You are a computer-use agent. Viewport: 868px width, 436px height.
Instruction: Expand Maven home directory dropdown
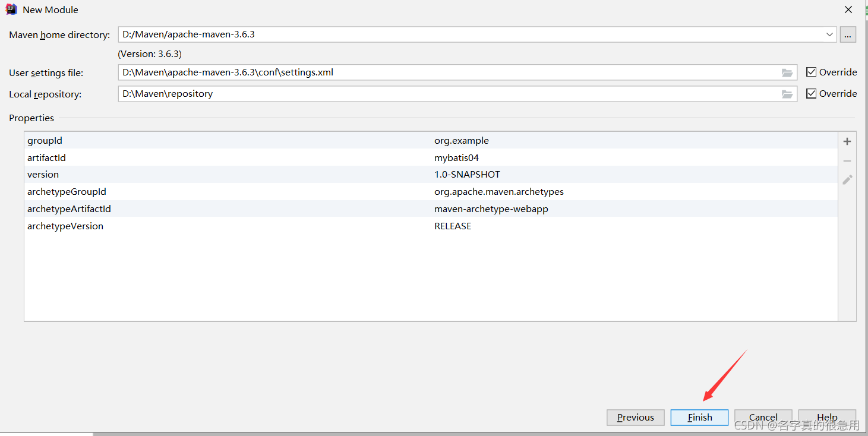click(x=829, y=34)
